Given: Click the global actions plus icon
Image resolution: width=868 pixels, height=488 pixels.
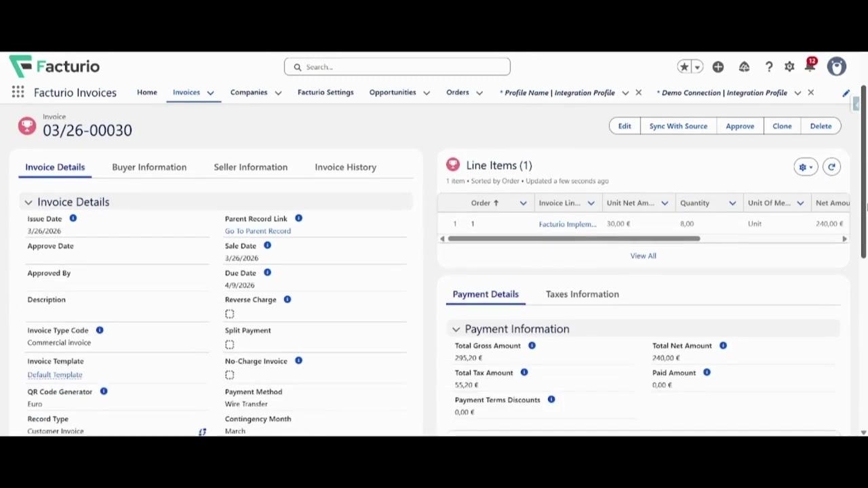Looking at the screenshot, I should [718, 66].
